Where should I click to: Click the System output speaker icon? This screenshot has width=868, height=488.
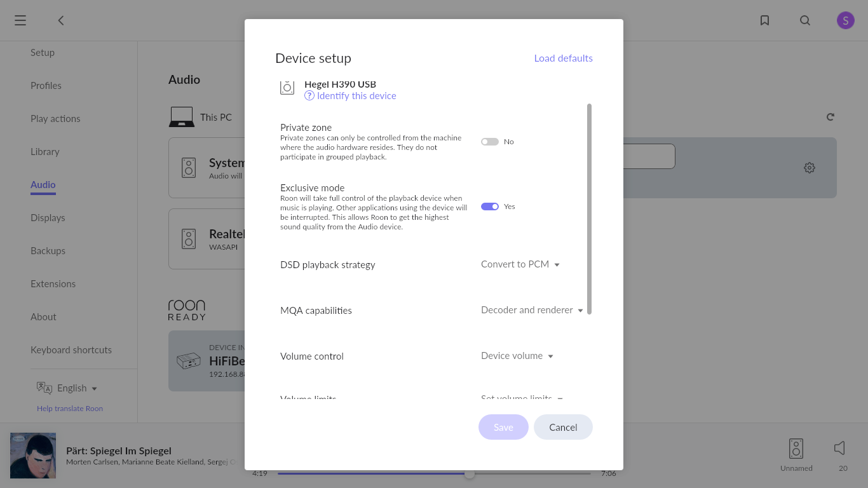coord(189,168)
